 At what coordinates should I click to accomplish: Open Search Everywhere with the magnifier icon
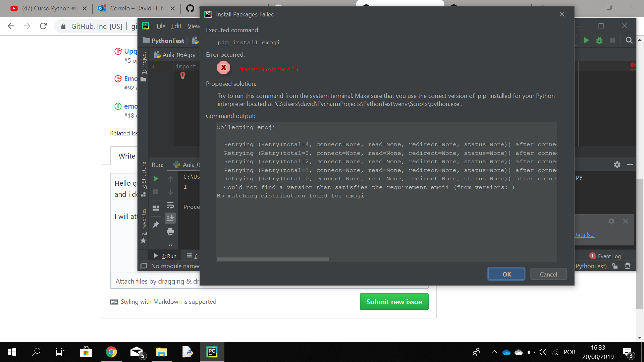(629, 40)
